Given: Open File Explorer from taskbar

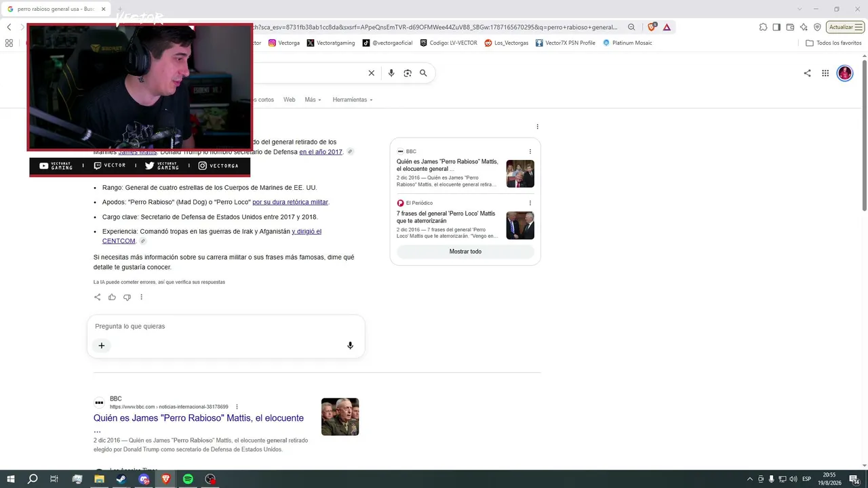Looking at the screenshot, I should (x=99, y=479).
